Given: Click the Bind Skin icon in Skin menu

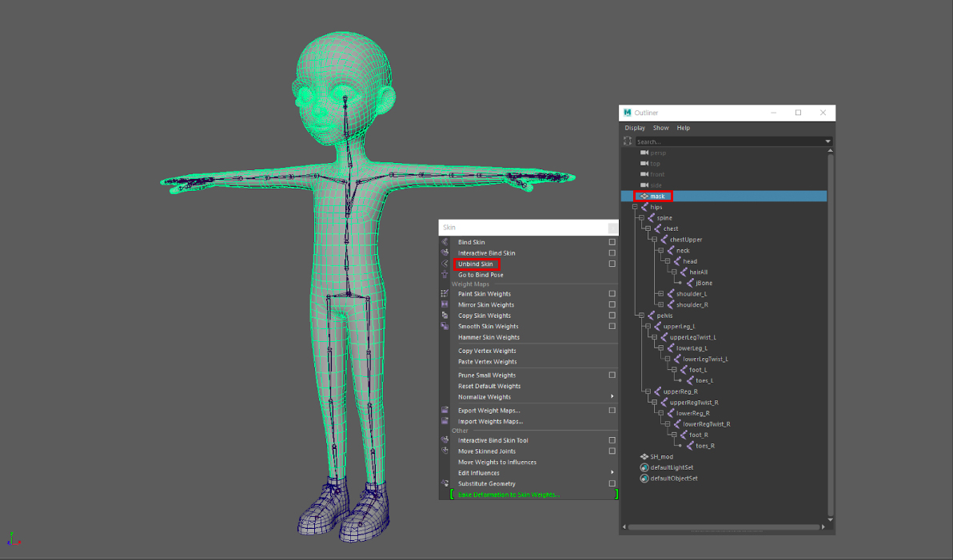Looking at the screenshot, I should [x=445, y=242].
